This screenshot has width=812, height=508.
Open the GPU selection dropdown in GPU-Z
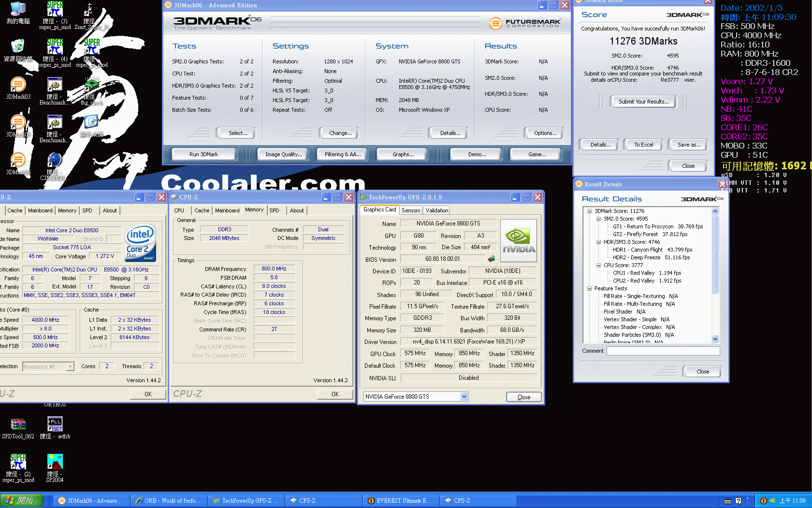[x=464, y=397]
